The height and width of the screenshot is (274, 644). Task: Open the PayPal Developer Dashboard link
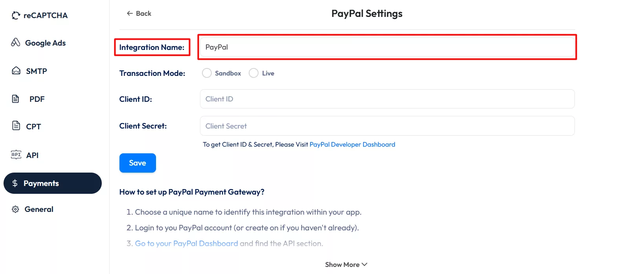pyautogui.click(x=352, y=144)
